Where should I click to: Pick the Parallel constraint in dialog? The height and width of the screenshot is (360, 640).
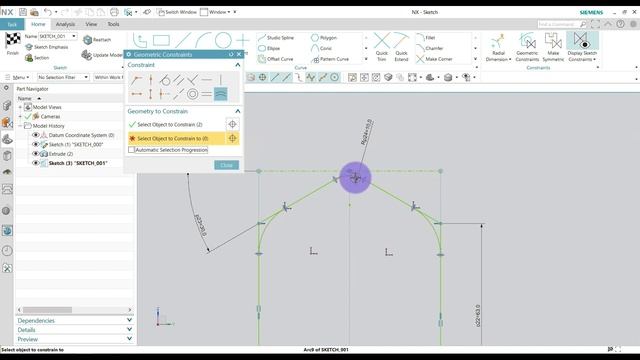click(x=178, y=80)
